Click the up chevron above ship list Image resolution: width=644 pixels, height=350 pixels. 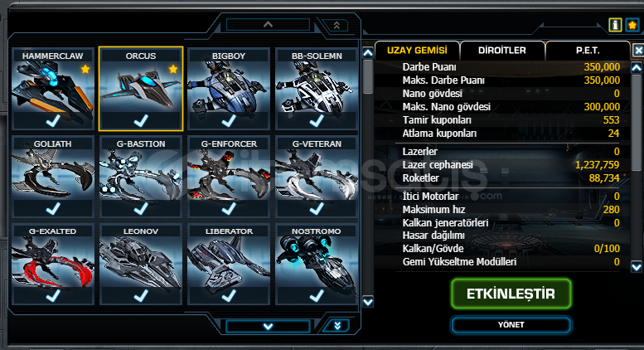(268, 25)
